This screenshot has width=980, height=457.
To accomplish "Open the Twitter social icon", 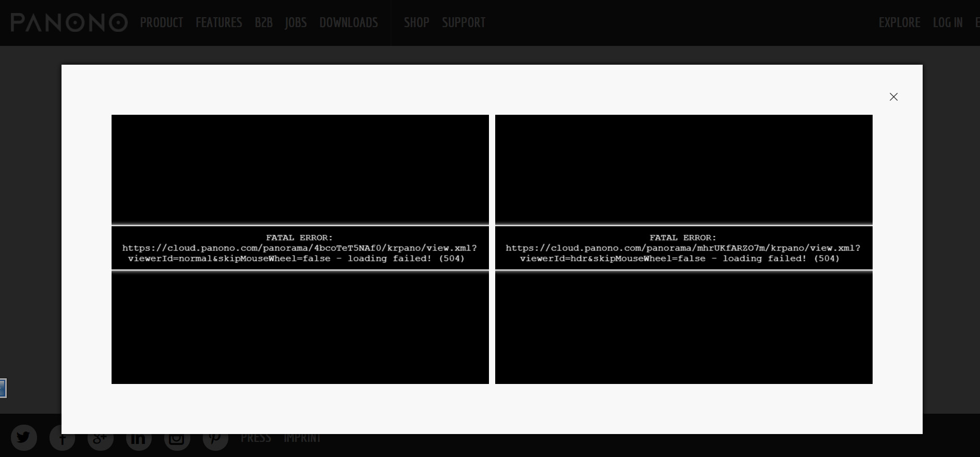I will click(23, 438).
